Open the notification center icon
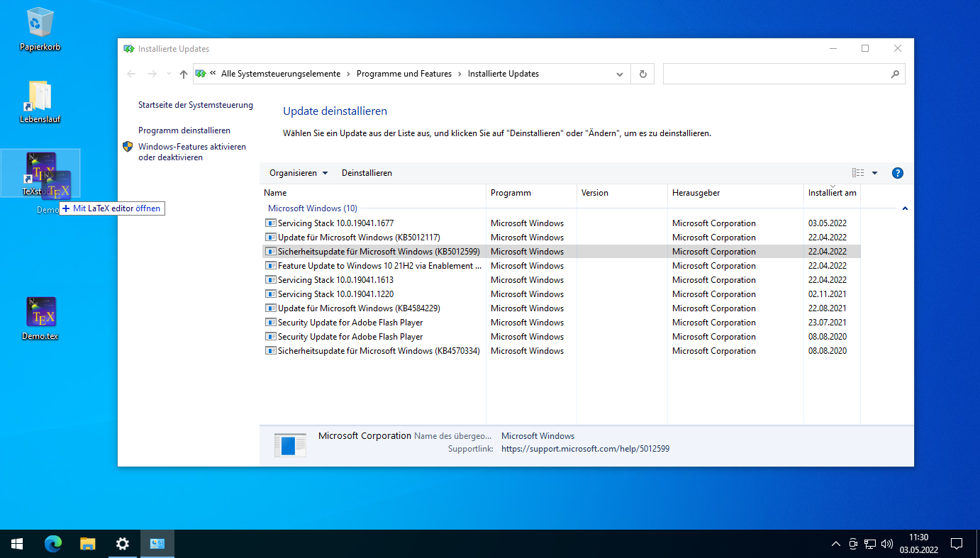 click(x=957, y=544)
